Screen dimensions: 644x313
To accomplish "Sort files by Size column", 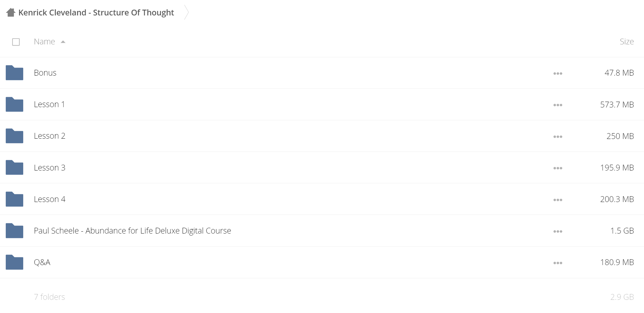I will 627,41.
